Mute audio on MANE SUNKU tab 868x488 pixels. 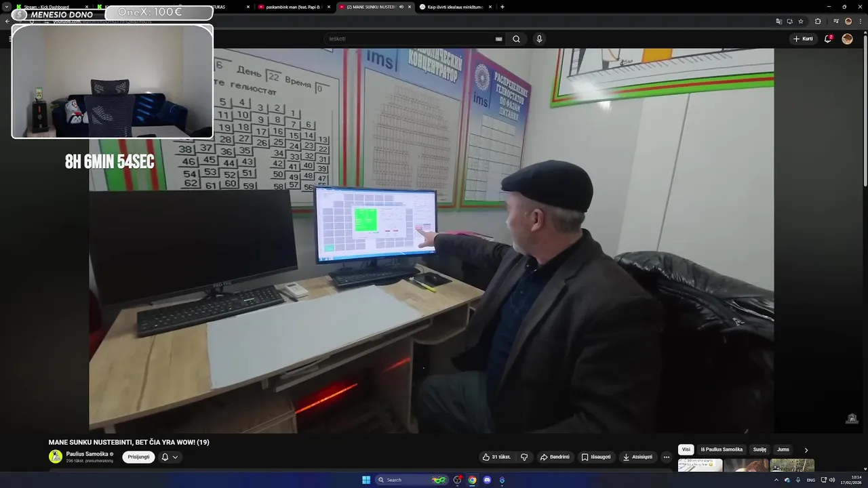[x=401, y=7]
